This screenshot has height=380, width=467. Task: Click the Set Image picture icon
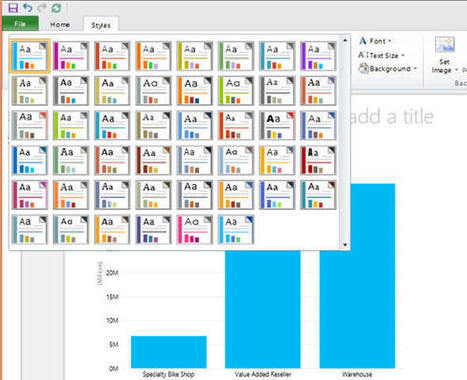(x=445, y=45)
